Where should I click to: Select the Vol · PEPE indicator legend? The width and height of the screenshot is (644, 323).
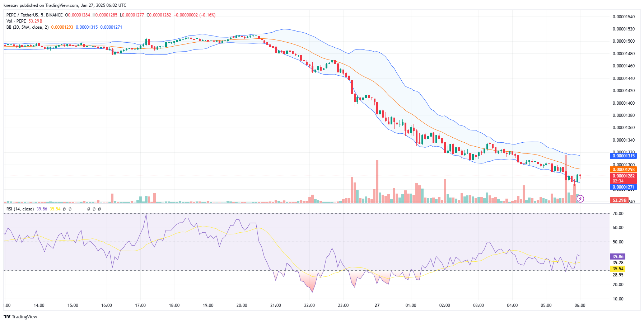pyautogui.click(x=16, y=21)
